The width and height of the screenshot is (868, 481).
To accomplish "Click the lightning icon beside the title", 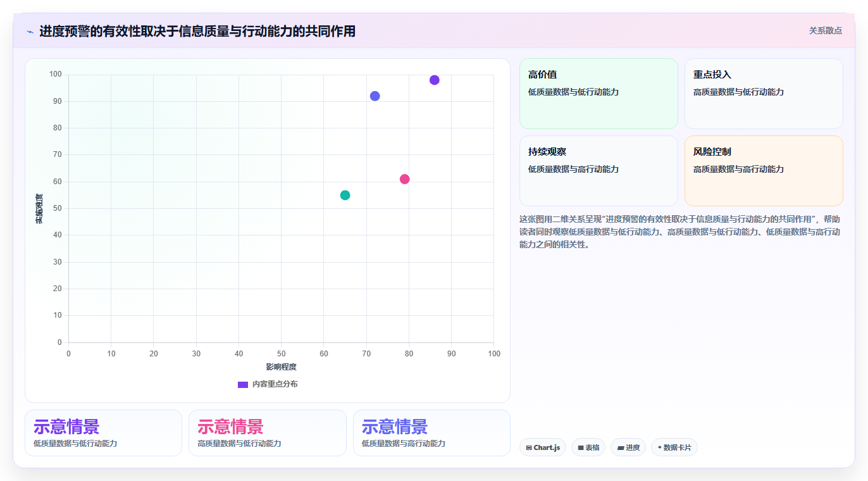I will point(30,32).
